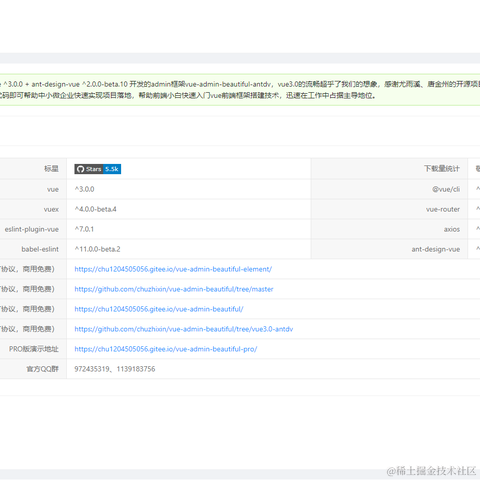Open the vue-admin-beautiful-element gitee.io link
480x480 pixels.
tap(173, 269)
